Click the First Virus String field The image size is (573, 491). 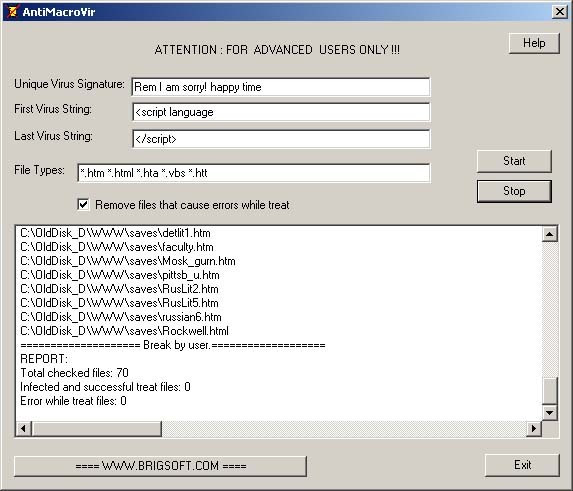point(281,112)
